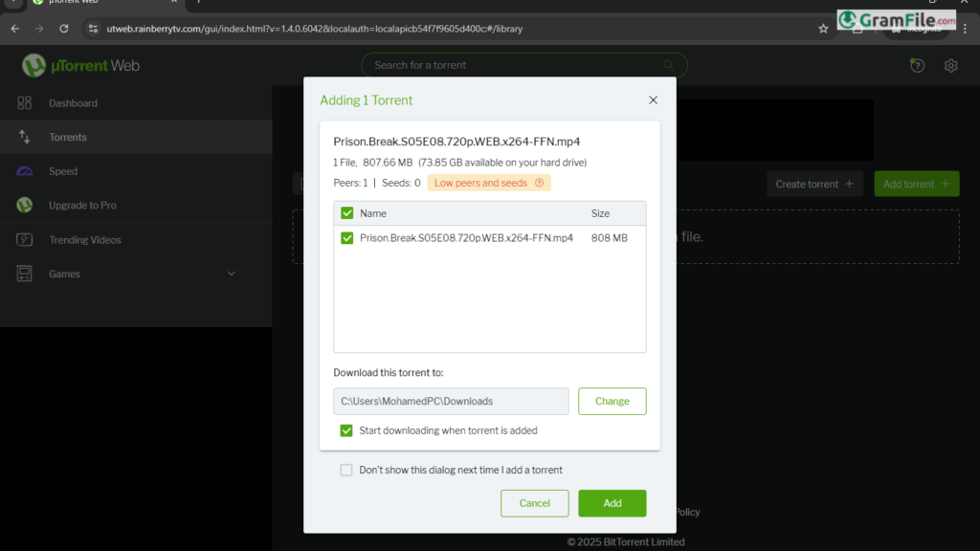Click the Games controller icon
980x551 pixels.
pos(24,274)
